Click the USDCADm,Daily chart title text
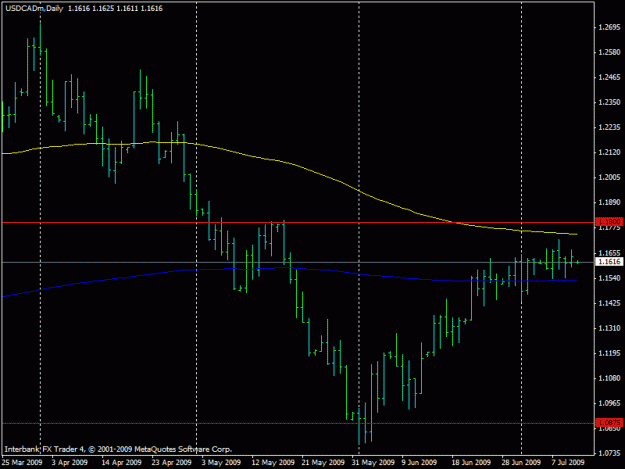The width and height of the screenshot is (625, 469). coord(34,8)
